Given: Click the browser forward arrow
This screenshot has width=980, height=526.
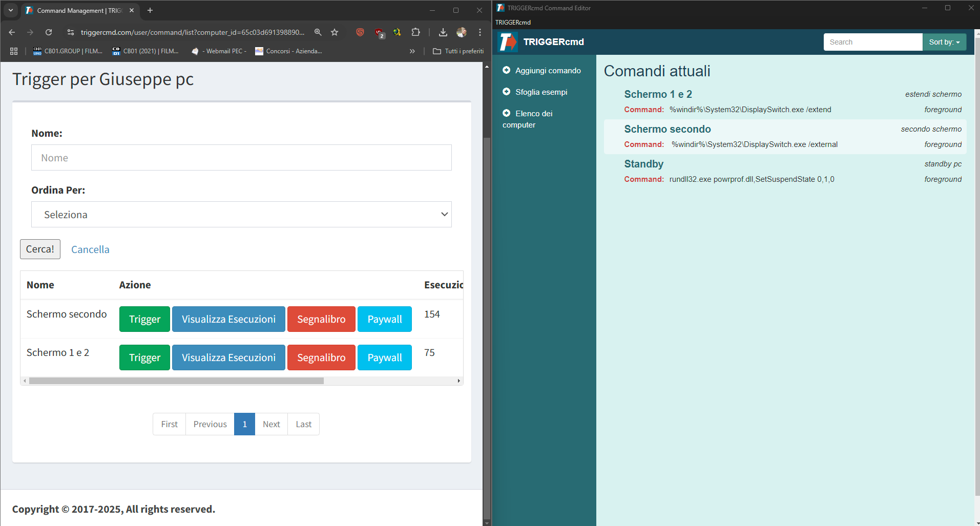Looking at the screenshot, I should point(30,32).
